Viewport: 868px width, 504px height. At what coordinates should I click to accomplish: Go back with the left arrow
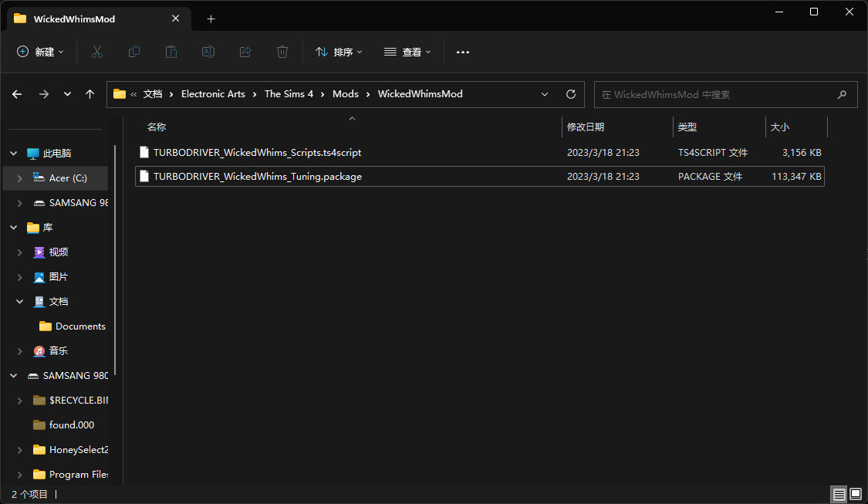click(x=17, y=94)
